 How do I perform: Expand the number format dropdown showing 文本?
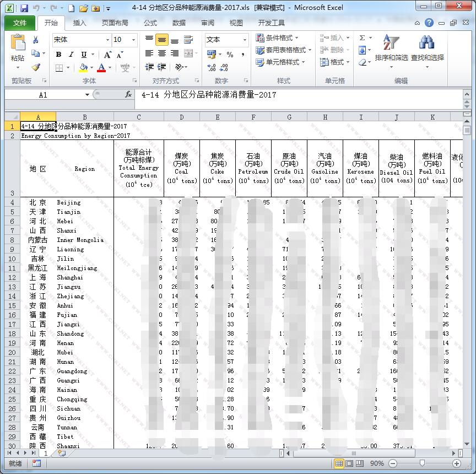click(x=245, y=40)
